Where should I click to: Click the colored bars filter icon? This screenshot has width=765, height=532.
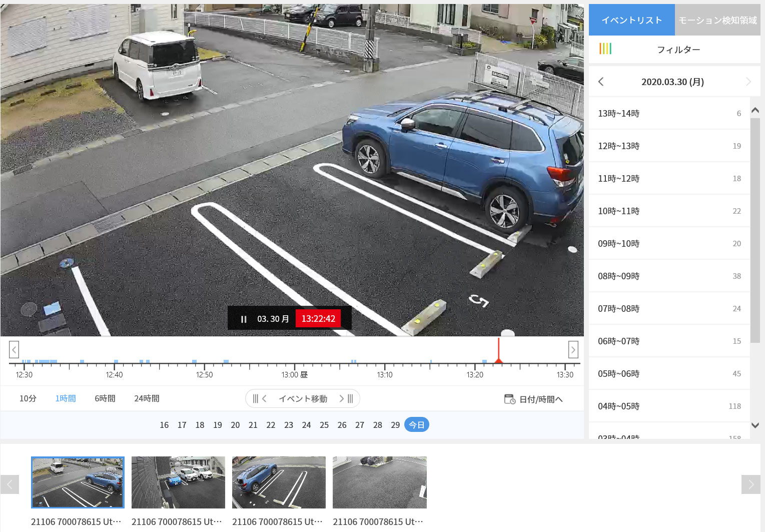(605, 49)
